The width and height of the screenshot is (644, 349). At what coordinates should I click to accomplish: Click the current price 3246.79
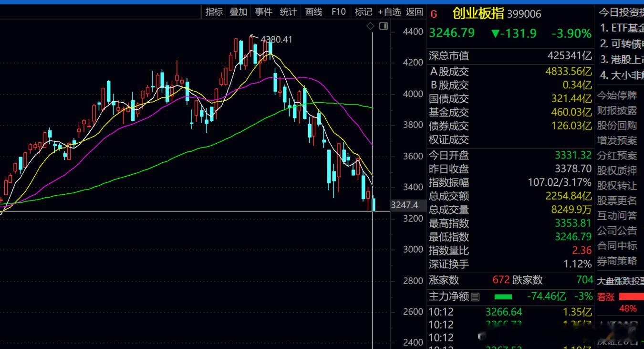click(452, 33)
